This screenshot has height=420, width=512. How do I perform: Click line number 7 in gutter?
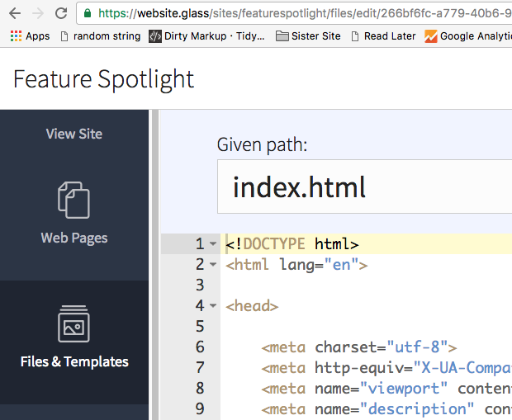[200, 368]
